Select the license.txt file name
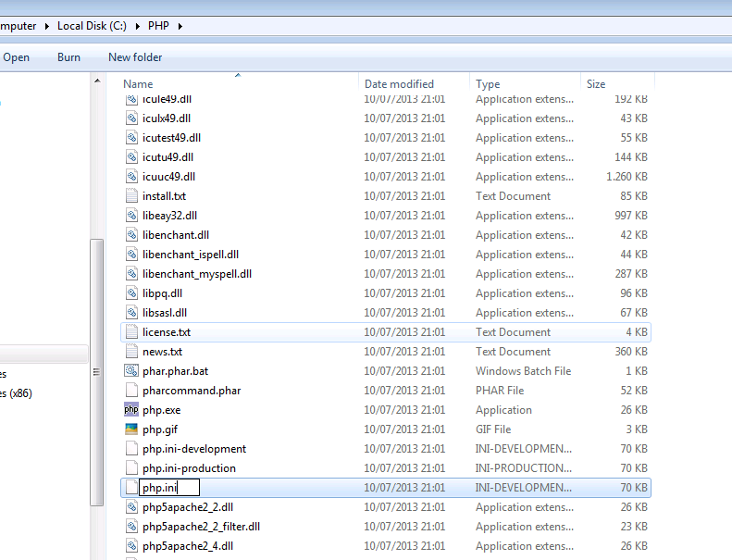Viewport: 732px width, 560px height. coord(167,332)
